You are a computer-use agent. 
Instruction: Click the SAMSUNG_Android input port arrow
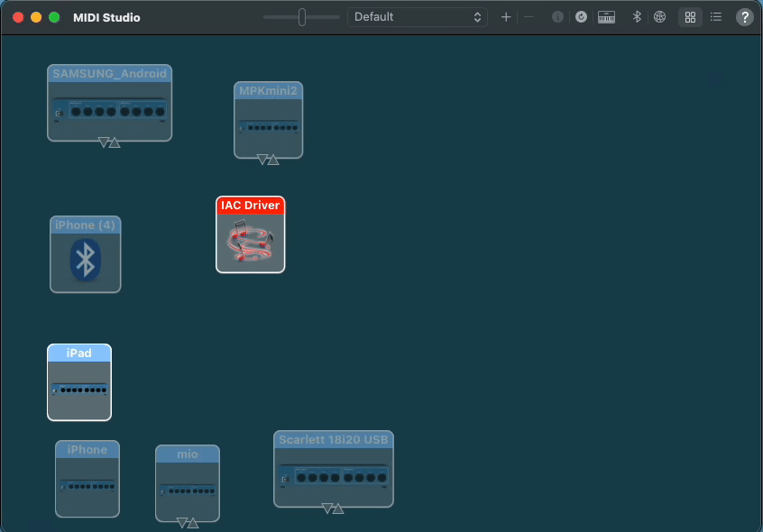point(115,143)
